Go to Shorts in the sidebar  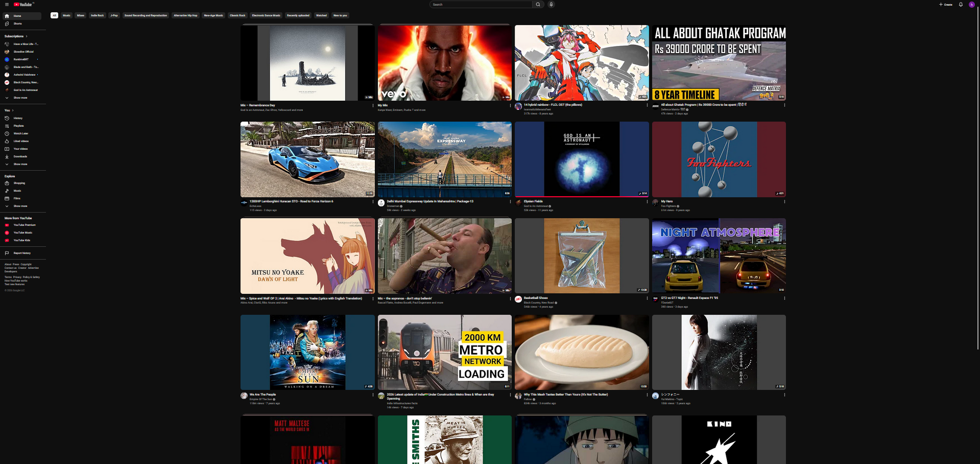tap(17, 24)
